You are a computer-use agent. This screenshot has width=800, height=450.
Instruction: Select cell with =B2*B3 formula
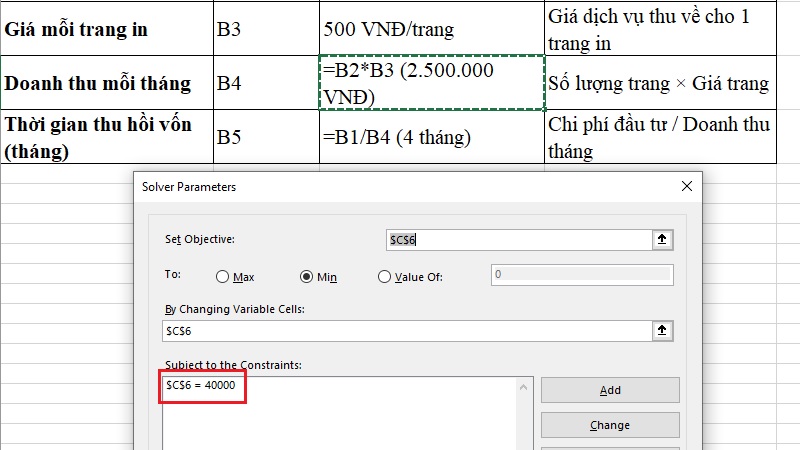click(432, 83)
